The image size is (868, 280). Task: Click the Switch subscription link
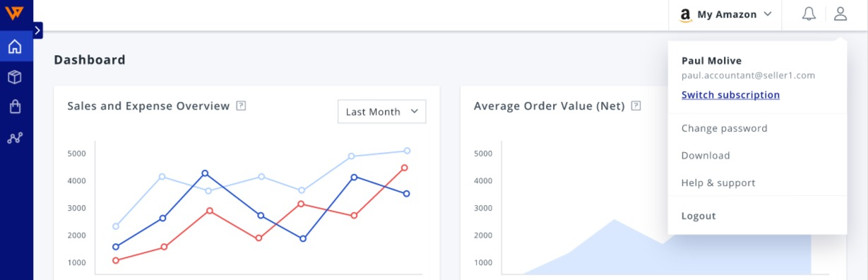pyautogui.click(x=730, y=95)
